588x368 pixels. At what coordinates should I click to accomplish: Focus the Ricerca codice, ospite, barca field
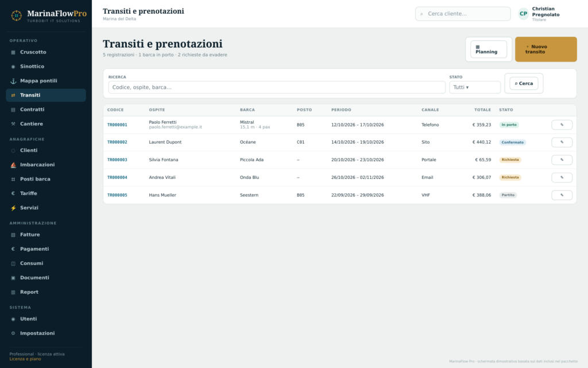[x=277, y=87]
